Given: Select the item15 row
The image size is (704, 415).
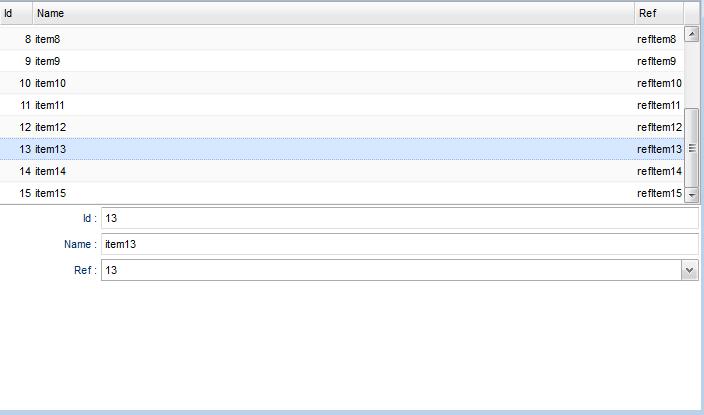Looking at the screenshot, I should click(x=342, y=193).
